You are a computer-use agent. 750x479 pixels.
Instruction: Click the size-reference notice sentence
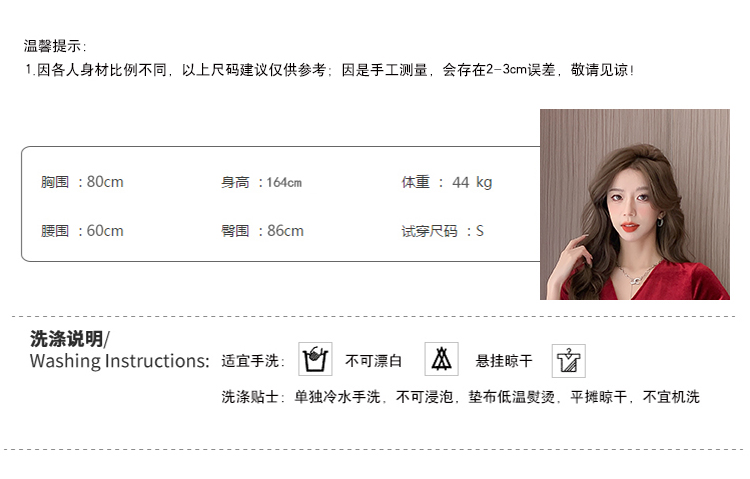330,70
